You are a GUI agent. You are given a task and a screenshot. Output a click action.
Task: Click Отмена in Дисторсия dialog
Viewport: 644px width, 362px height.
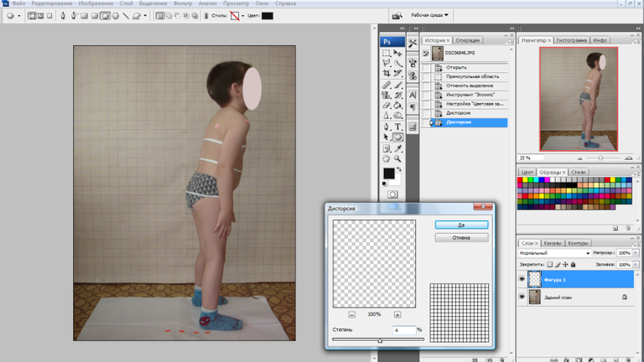click(461, 238)
